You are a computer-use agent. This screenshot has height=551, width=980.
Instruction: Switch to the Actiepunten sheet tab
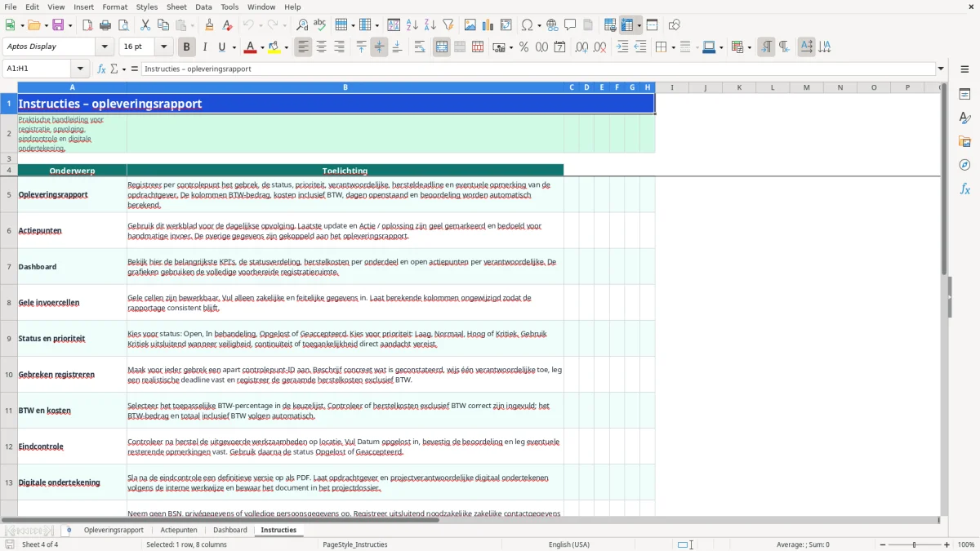179,531
